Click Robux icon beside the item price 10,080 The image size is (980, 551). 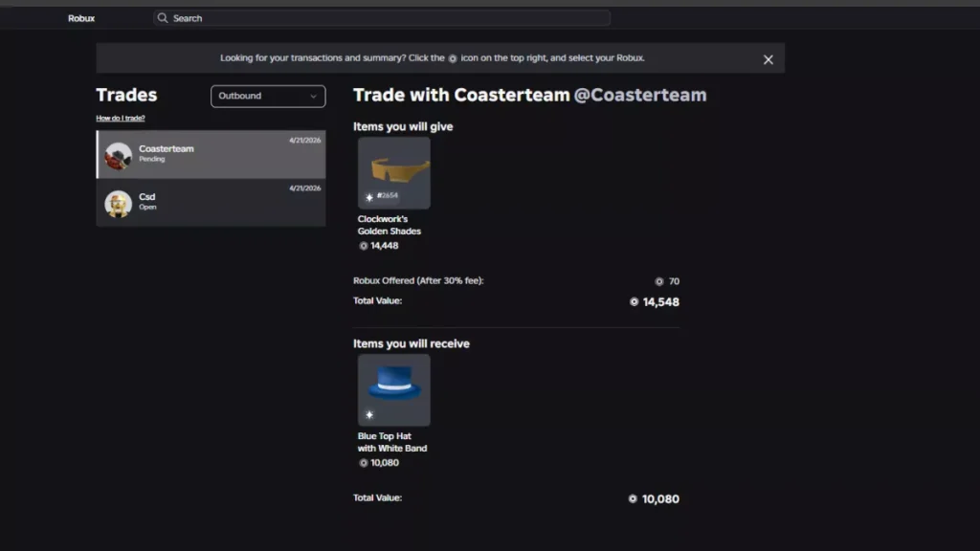pos(363,463)
